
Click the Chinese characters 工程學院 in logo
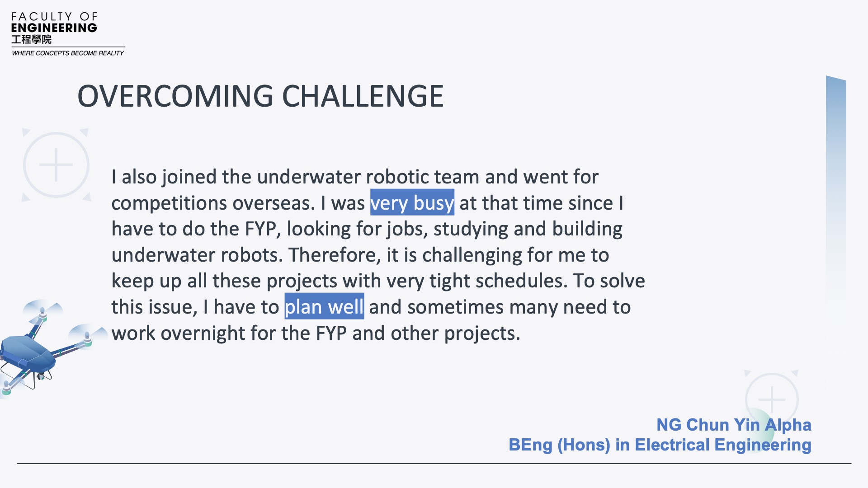point(32,40)
